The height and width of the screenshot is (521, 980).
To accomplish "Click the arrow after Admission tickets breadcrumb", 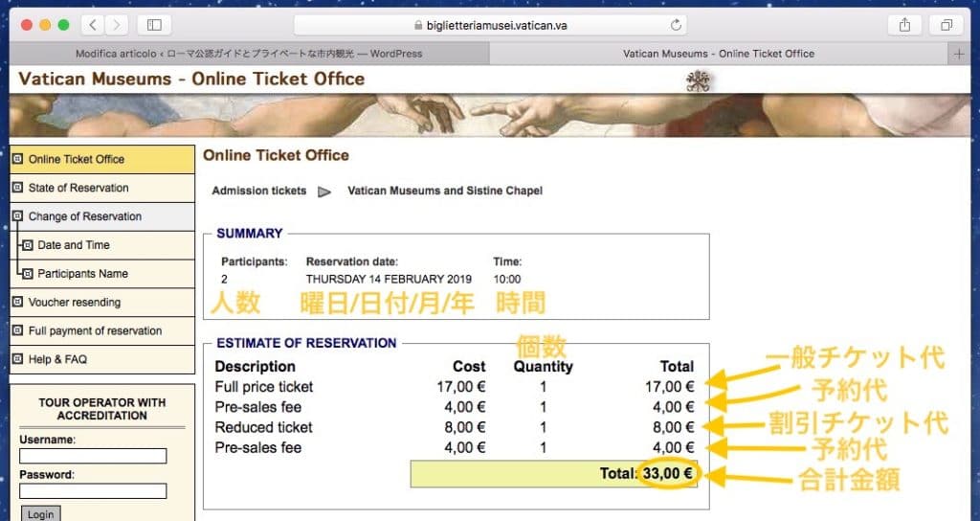I will [324, 192].
